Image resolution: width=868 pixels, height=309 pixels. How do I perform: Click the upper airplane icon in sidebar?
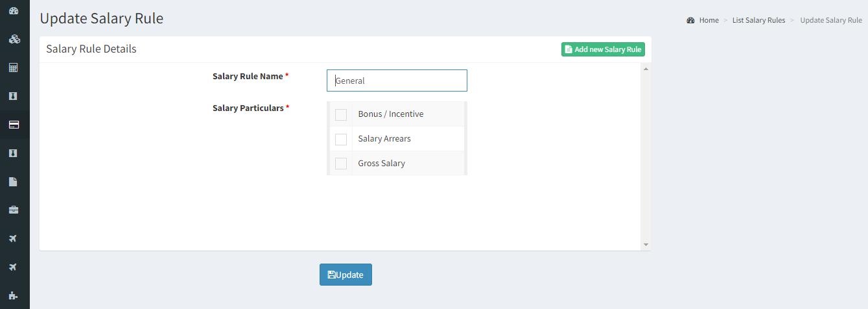[14, 239]
